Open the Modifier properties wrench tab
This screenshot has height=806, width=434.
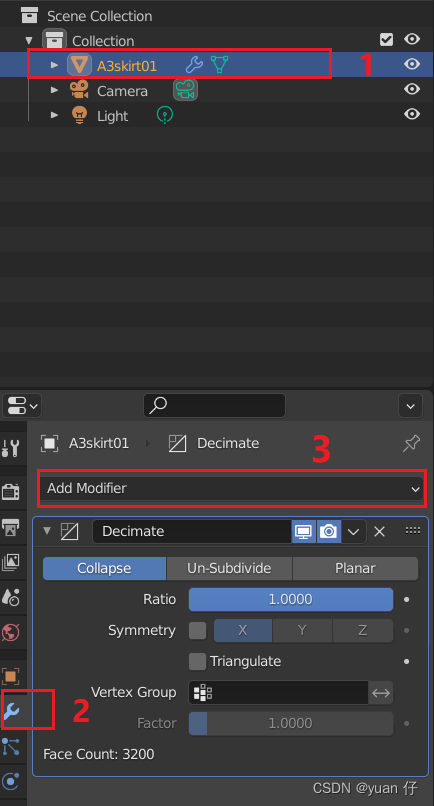tap(11, 711)
